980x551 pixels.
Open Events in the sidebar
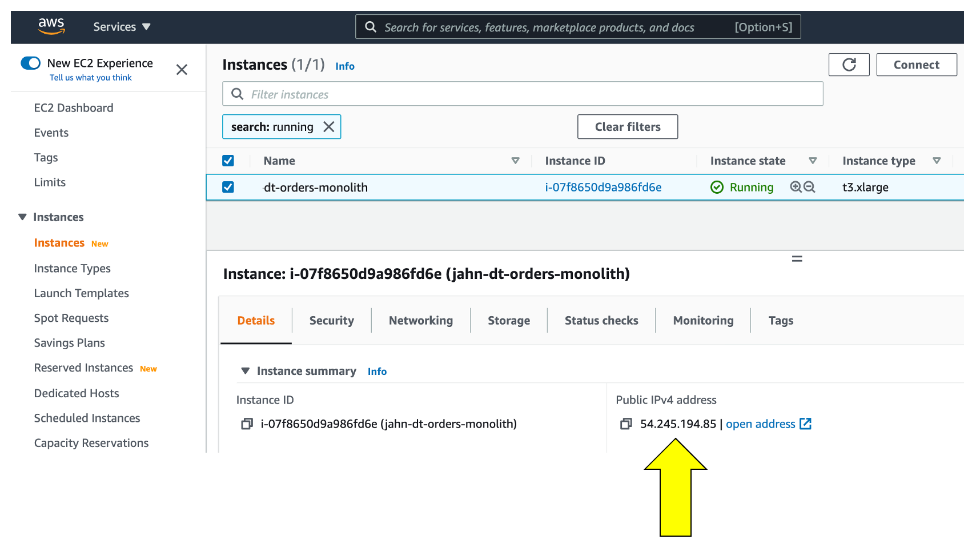click(51, 133)
